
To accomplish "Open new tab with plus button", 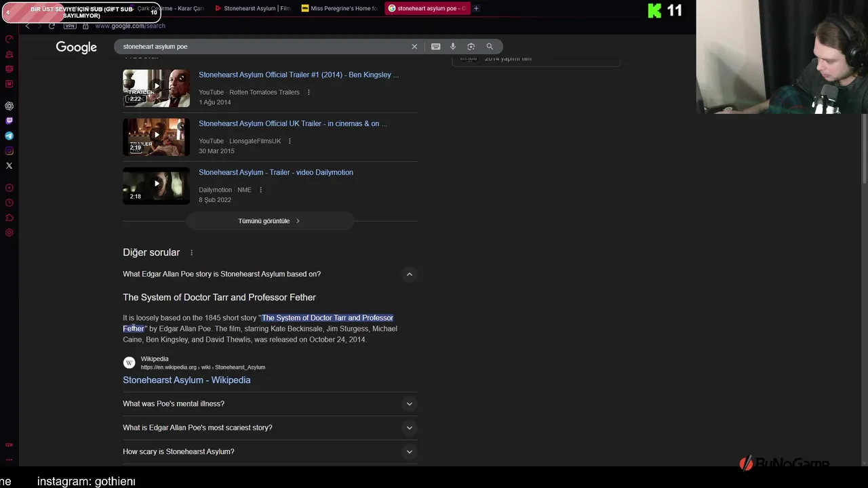I will pyautogui.click(x=476, y=8).
